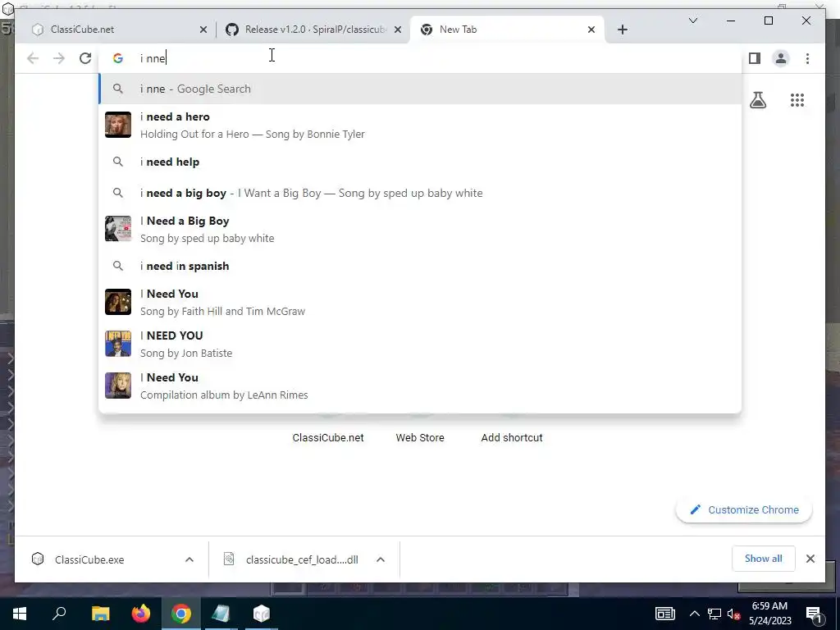Open the Chrome profile avatar menu
This screenshot has width=840, height=630.
[781, 58]
